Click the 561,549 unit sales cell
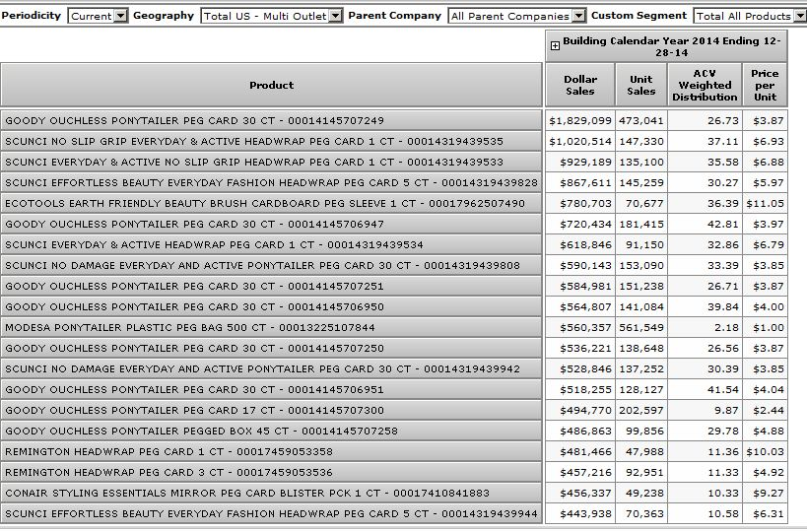Image resolution: width=807 pixels, height=532 pixels. click(640, 327)
